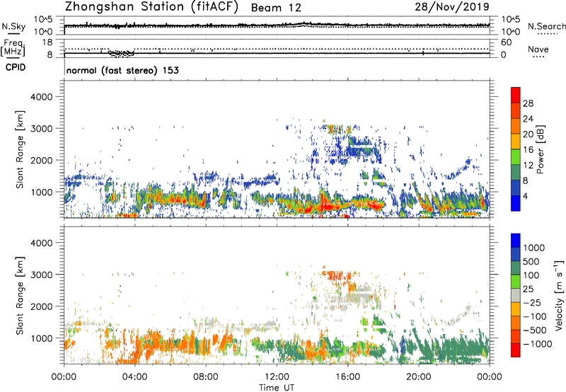Click the '28' power colorbar tick label
The image size is (566, 392).
tap(528, 103)
